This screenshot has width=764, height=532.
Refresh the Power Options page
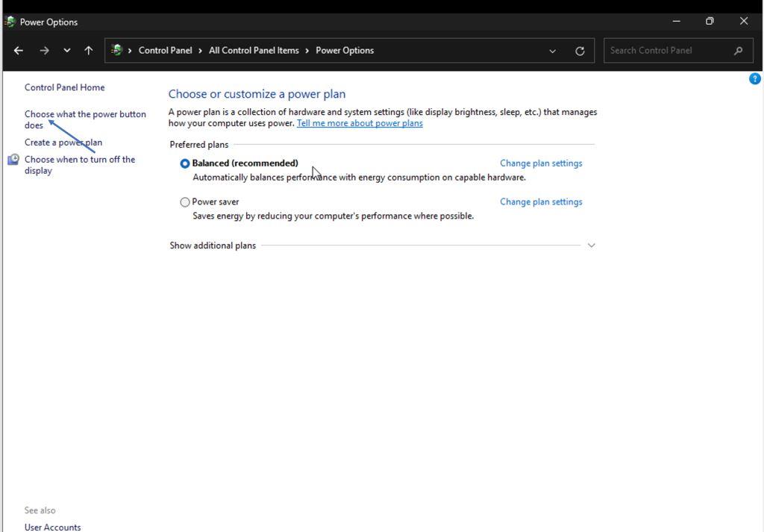579,51
